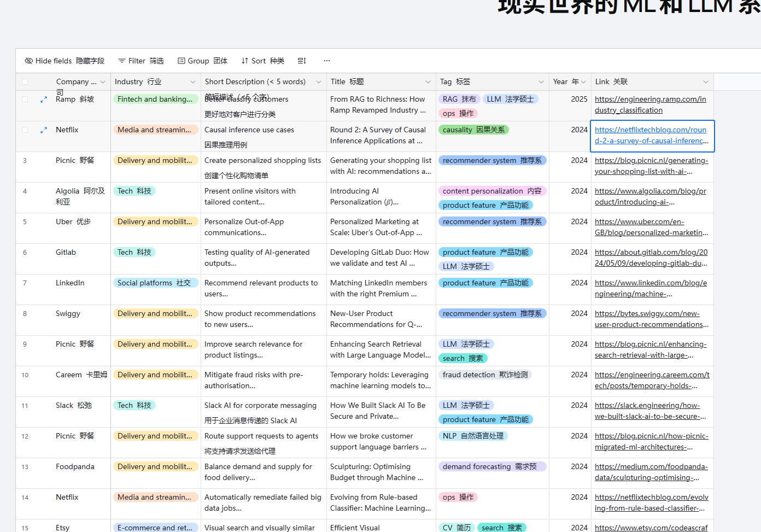The image size is (761, 532).
Task: Open the Hide fields menu
Action: tap(65, 61)
